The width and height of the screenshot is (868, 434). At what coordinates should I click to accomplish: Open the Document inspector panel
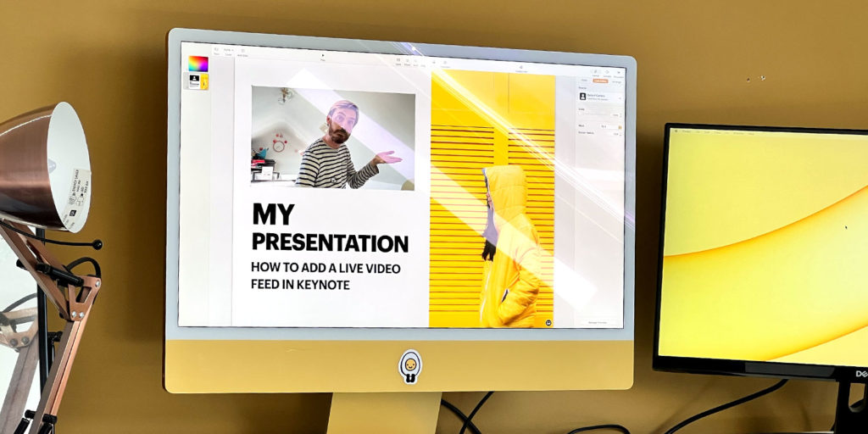pyautogui.click(x=619, y=75)
